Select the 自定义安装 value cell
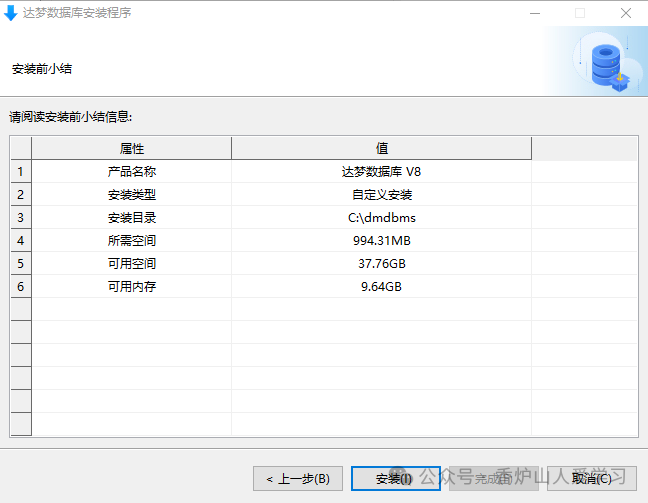Image resolution: width=648 pixels, height=503 pixels. click(381, 194)
